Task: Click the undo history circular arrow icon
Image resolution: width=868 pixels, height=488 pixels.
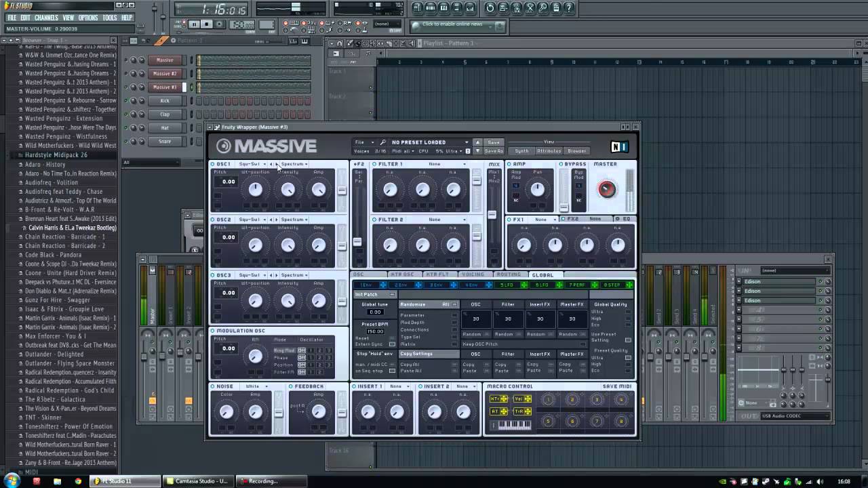Action: click(x=490, y=8)
